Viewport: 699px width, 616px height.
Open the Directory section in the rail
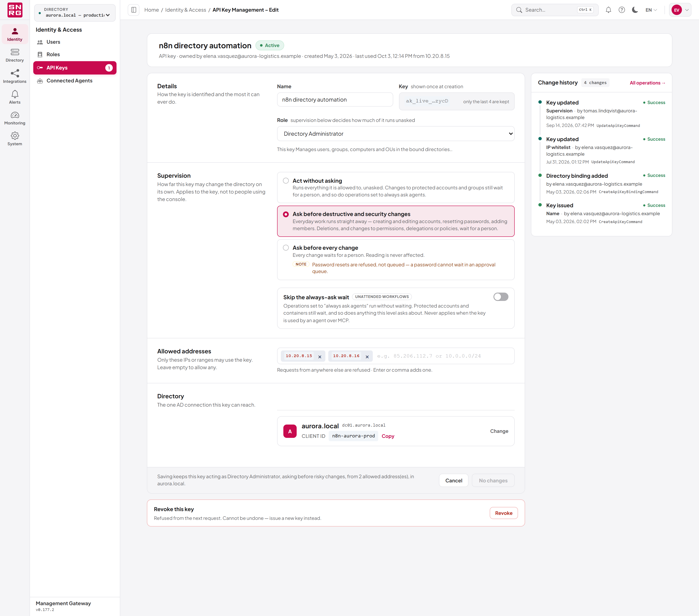click(x=15, y=55)
